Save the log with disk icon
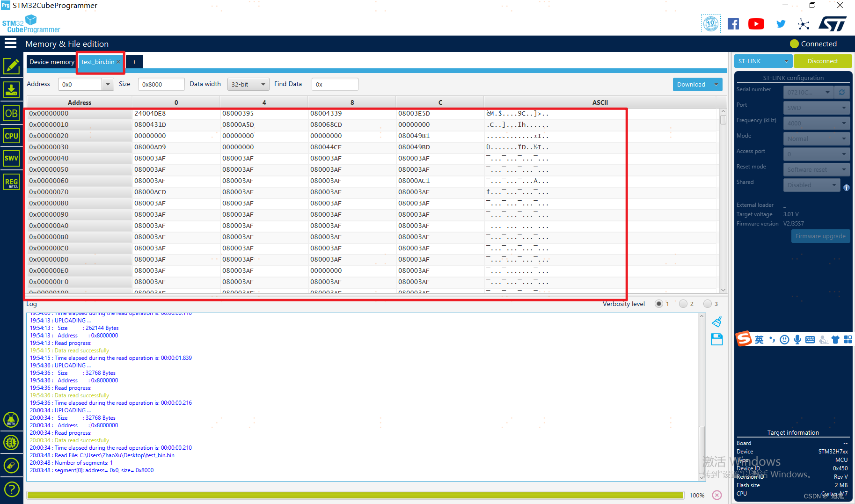Viewport: 855px width, 504px height. (717, 339)
